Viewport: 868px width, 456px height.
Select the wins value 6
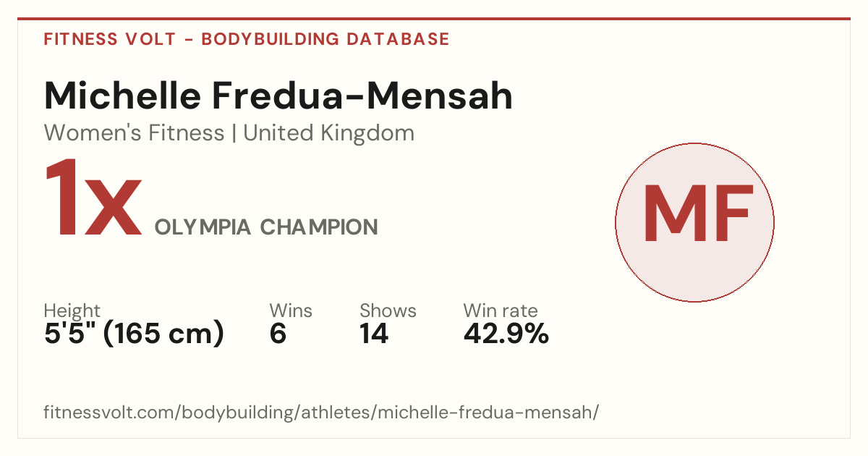(278, 334)
